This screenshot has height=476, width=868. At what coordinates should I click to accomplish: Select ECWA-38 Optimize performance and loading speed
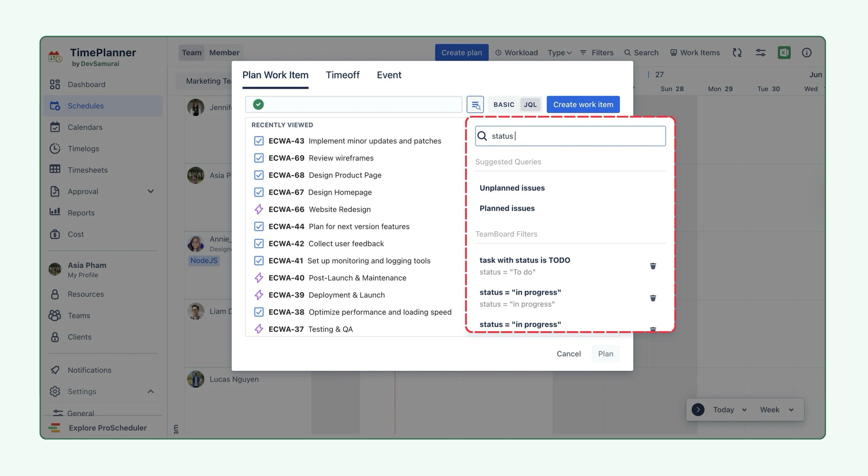352,312
